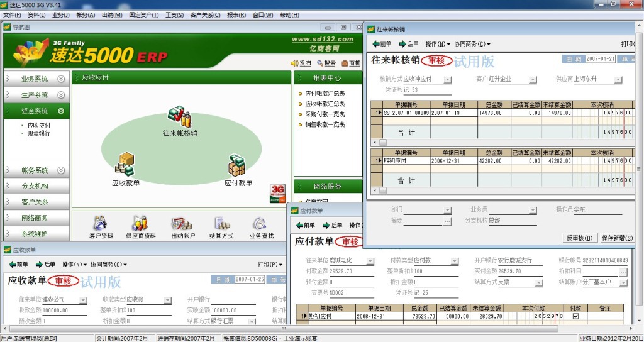Screen dimensions: 644x342
Task: Open the 系统维护 sidebar section
Action: (x=36, y=234)
